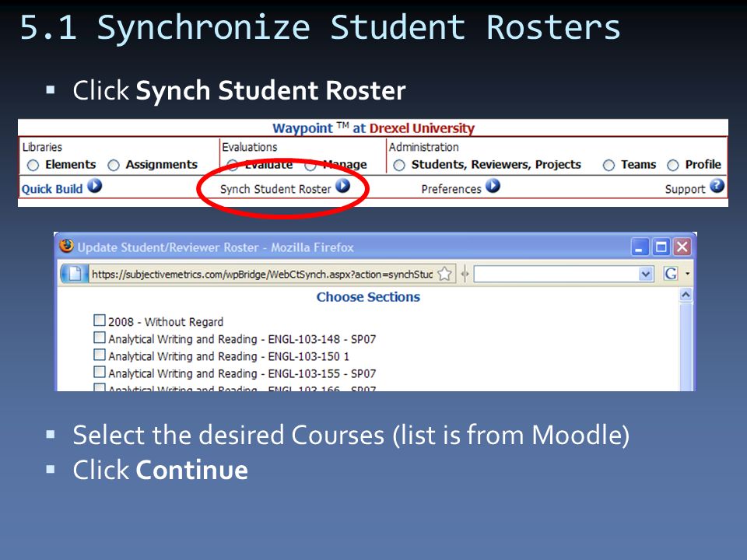Select Students, Reviewers, Projects radio button

pyautogui.click(x=399, y=165)
